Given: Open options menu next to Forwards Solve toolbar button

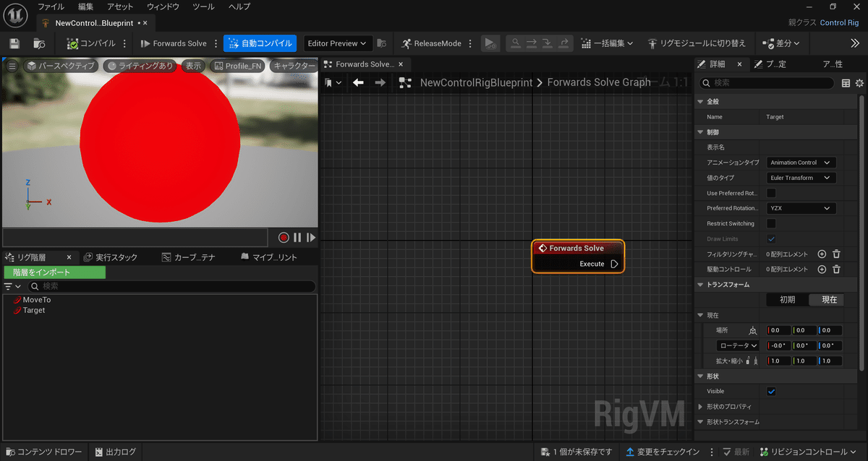Looking at the screenshot, I should (216, 43).
